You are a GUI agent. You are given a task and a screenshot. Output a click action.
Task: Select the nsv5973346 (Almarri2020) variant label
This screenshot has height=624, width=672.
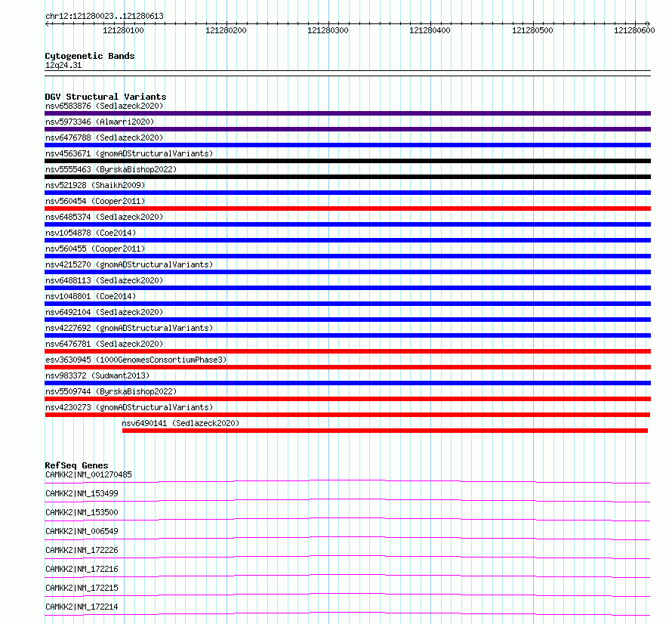point(100,122)
